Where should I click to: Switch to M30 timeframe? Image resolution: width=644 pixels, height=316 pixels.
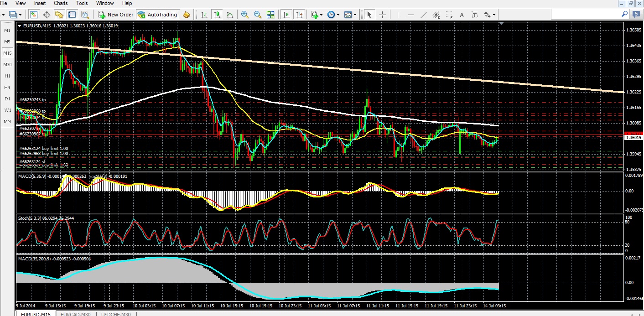click(x=7, y=64)
